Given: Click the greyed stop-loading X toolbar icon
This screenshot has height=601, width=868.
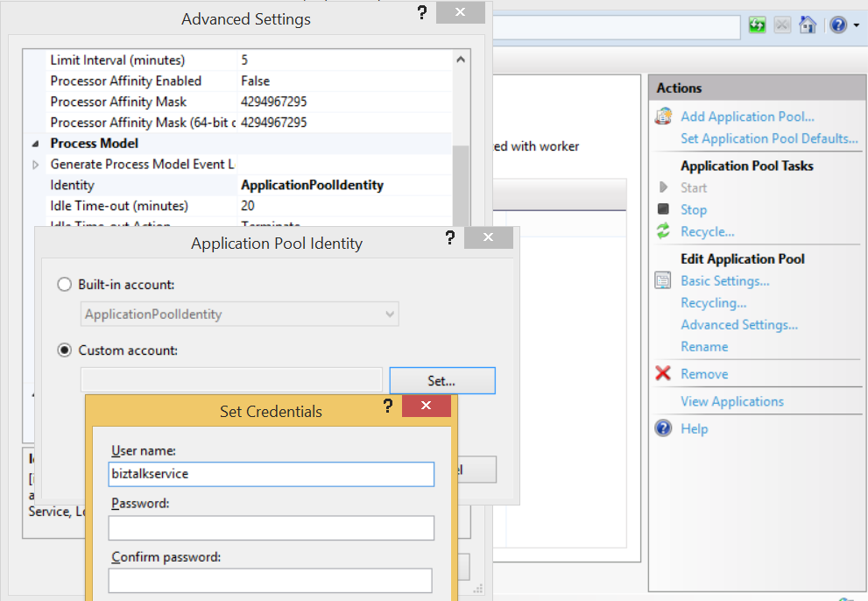Looking at the screenshot, I should 782,25.
